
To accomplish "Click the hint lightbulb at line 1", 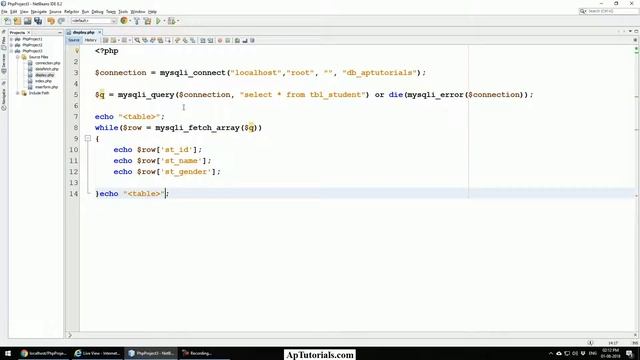I will tap(76, 51).
